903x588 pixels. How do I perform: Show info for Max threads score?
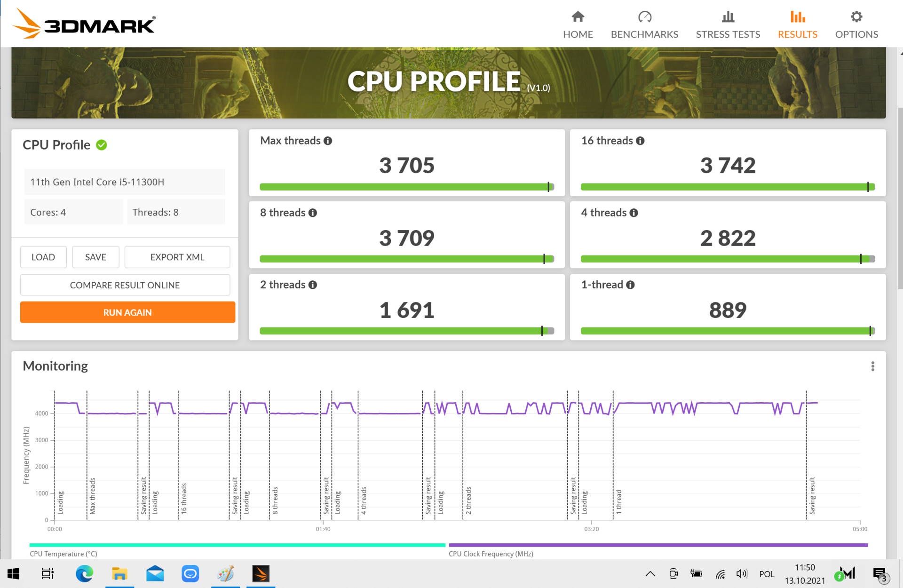tap(328, 141)
